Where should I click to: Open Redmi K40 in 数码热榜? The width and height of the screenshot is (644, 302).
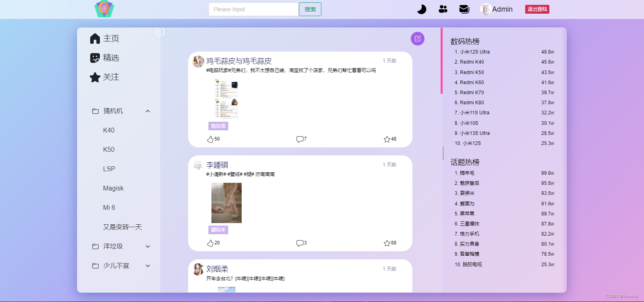472,62
